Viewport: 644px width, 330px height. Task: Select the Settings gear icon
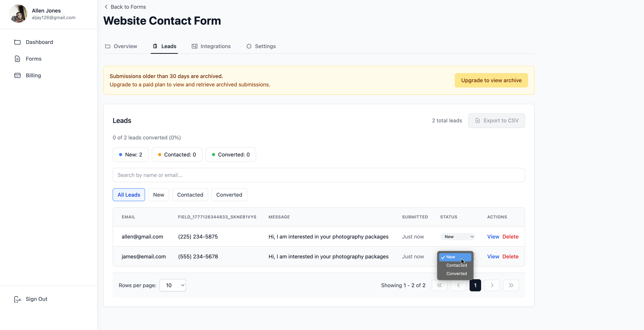[249, 46]
